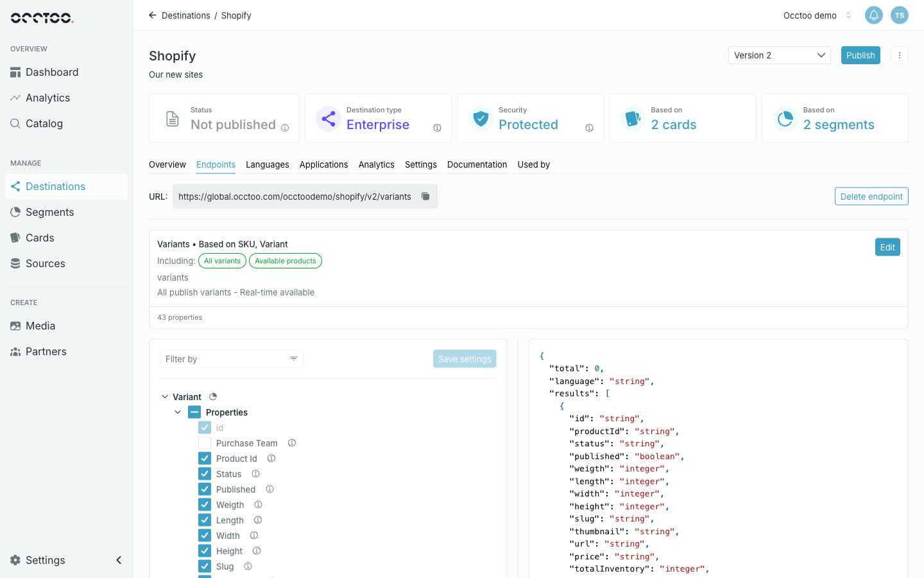Switch to the Overview tab

(x=167, y=165)
